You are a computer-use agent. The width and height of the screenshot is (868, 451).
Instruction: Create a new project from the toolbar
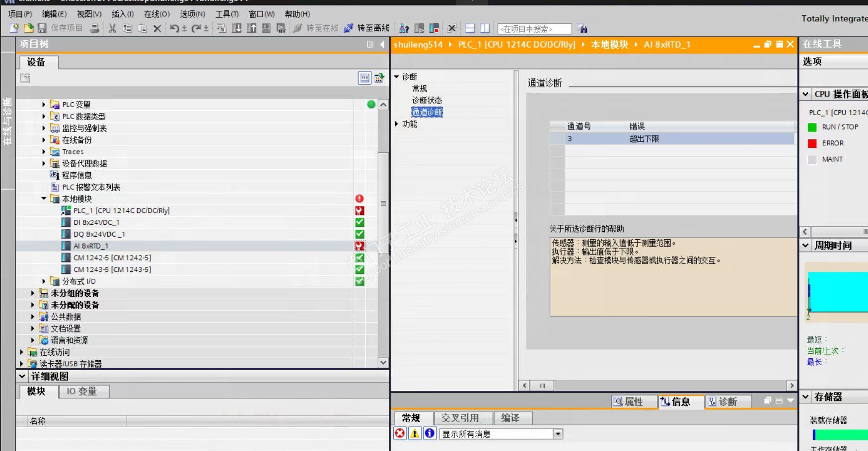point(14,28)
